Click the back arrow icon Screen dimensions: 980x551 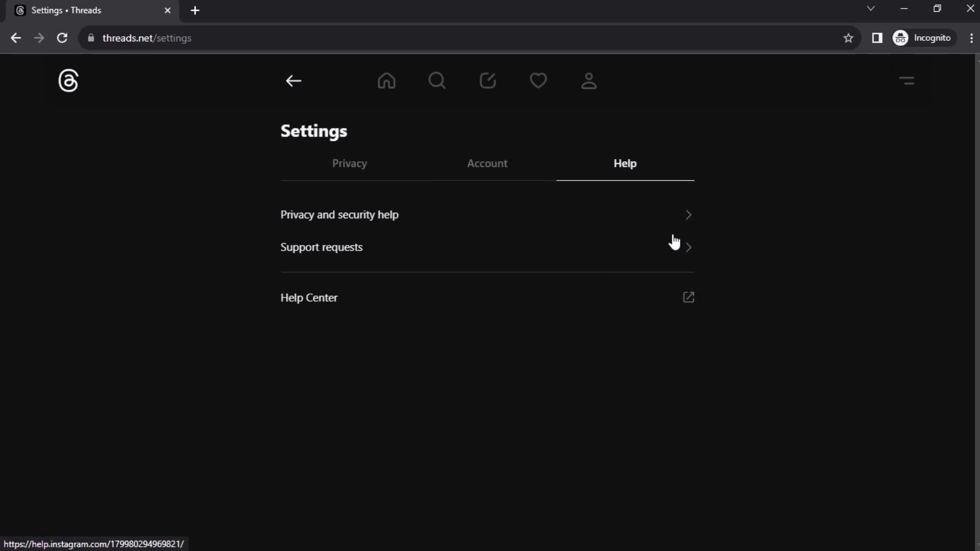293,81
